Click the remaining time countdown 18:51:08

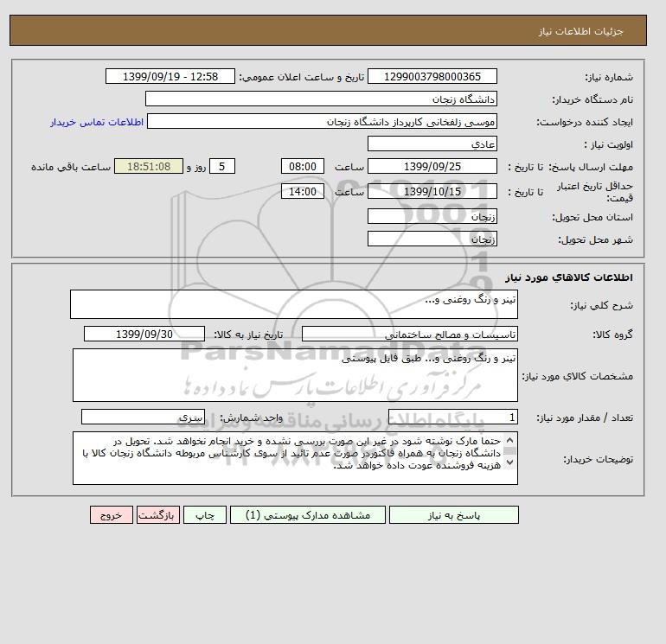149,167
